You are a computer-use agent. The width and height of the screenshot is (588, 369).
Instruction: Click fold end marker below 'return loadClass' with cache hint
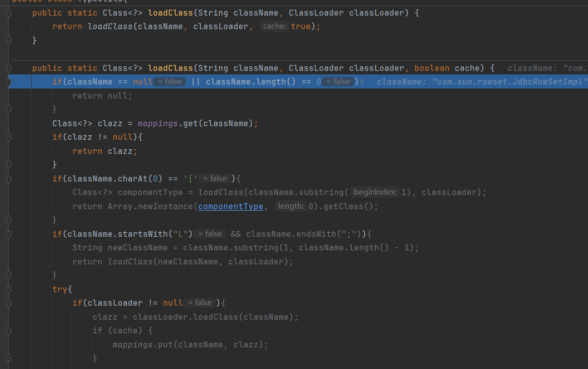pyautogui.click(x=8, y=40)
